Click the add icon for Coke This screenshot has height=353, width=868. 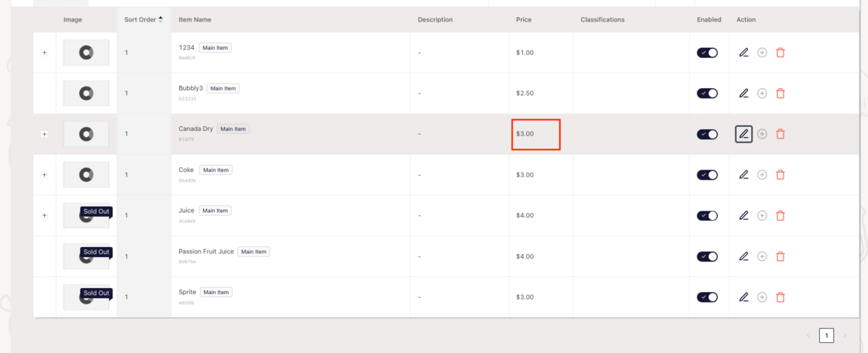(x=762, y=175)
